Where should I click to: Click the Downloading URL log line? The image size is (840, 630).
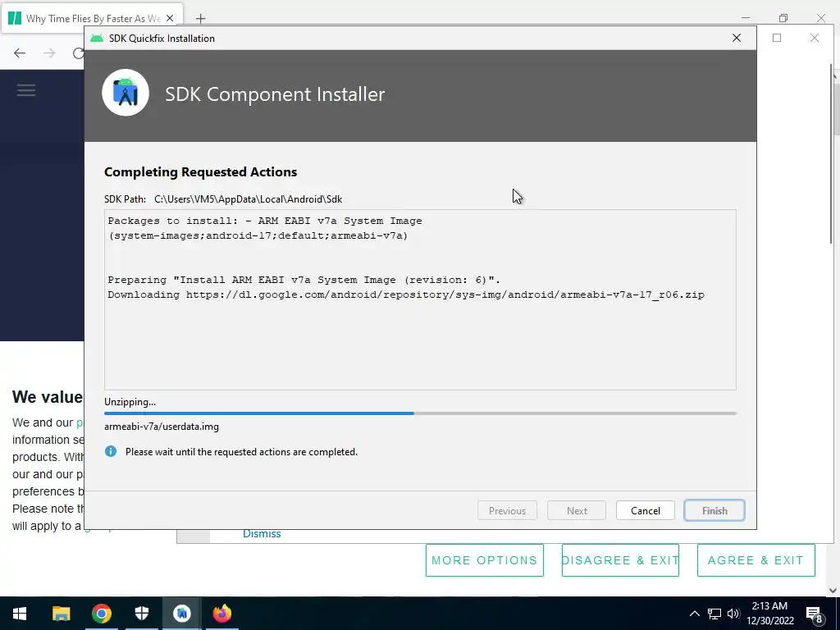click(406, 294)
